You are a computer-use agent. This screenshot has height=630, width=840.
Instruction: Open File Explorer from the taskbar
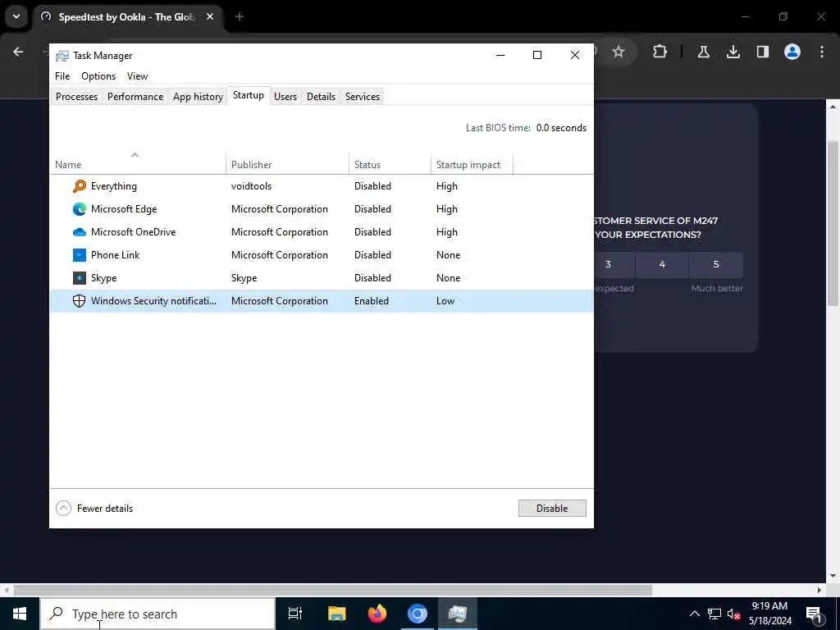click(337, 614)
